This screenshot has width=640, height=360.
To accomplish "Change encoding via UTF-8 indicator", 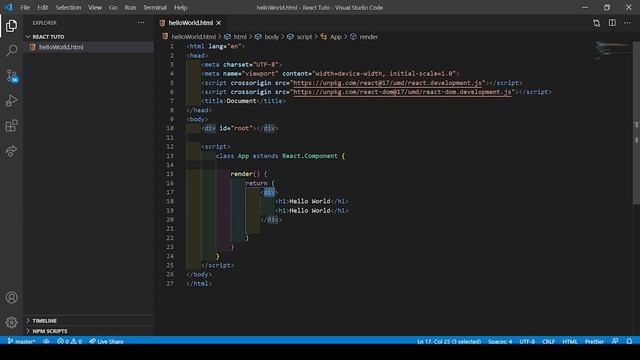I will (527, 341).
